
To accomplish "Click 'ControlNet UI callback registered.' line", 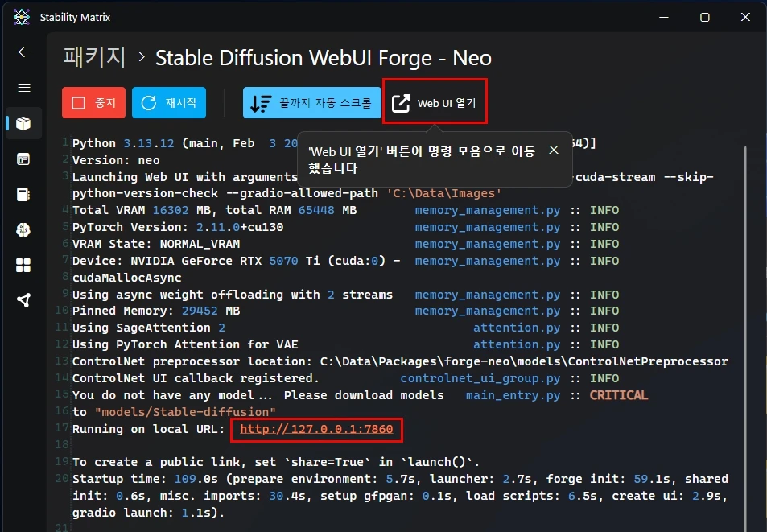I will pyautogui.click(x=196, y=378).
